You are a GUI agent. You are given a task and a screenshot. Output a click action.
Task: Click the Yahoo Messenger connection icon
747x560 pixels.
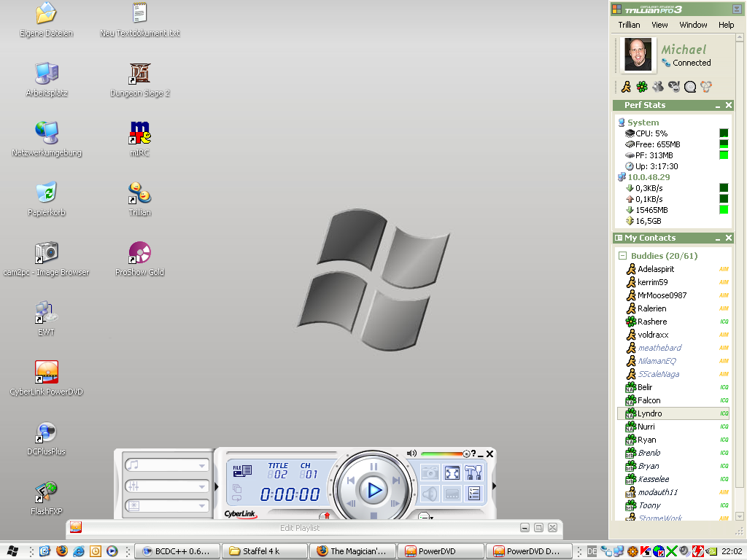673,87
